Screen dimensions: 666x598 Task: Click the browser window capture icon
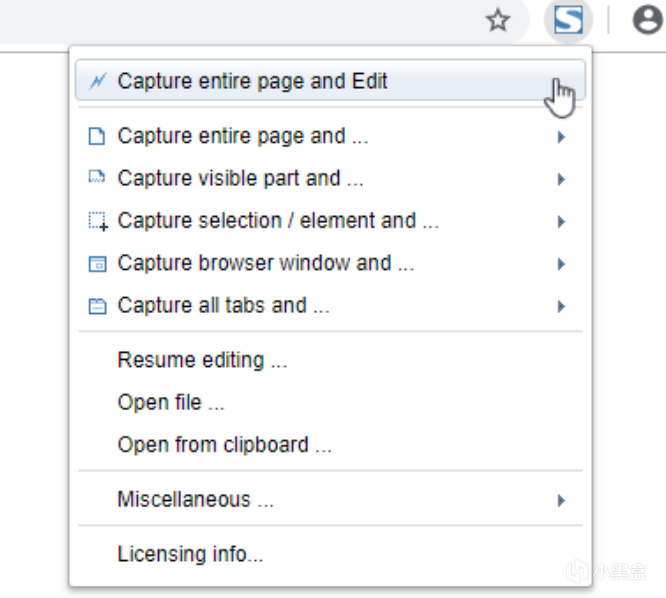coord(97,264)
